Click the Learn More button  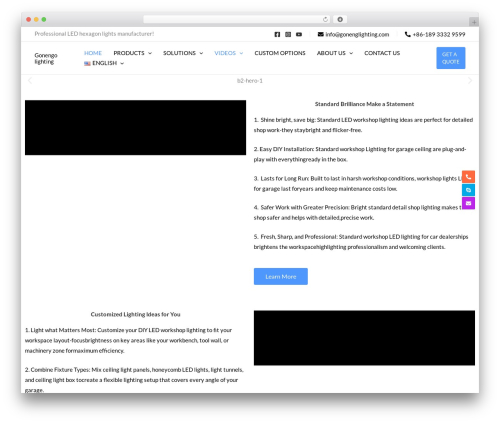(x=281, y=276)
